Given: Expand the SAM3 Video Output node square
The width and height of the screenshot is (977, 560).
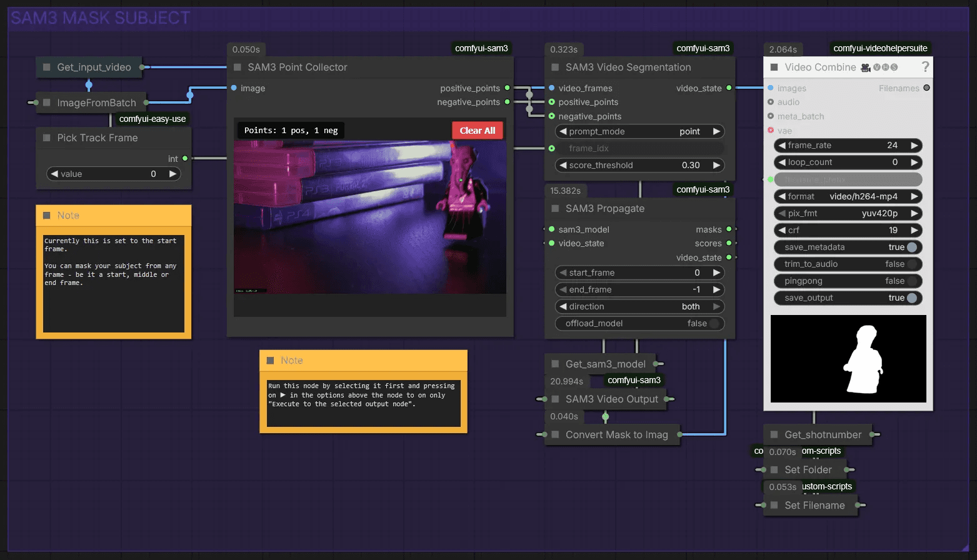Looking at the screenshot, I should click(x=555, y=399).
